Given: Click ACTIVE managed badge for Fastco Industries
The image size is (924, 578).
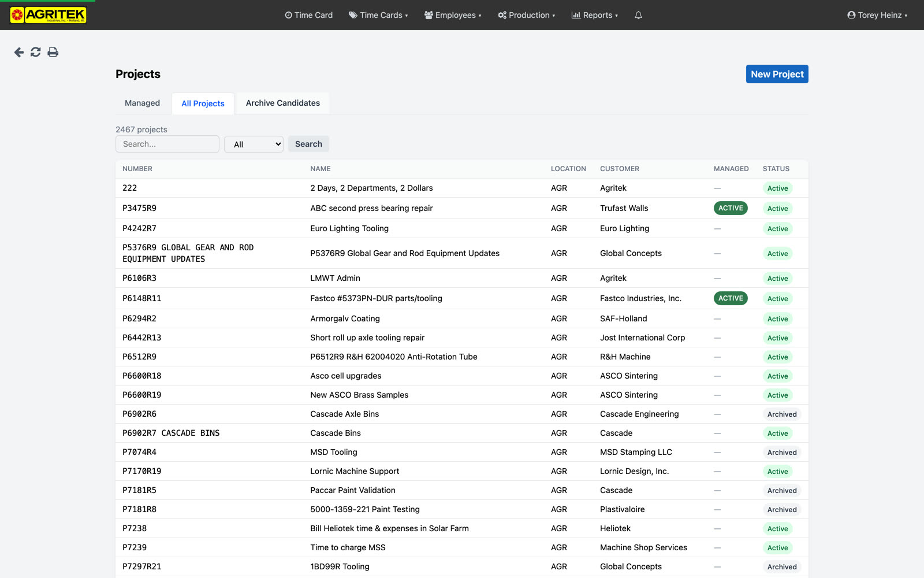Looking at the screenshot, I should 731,298.
